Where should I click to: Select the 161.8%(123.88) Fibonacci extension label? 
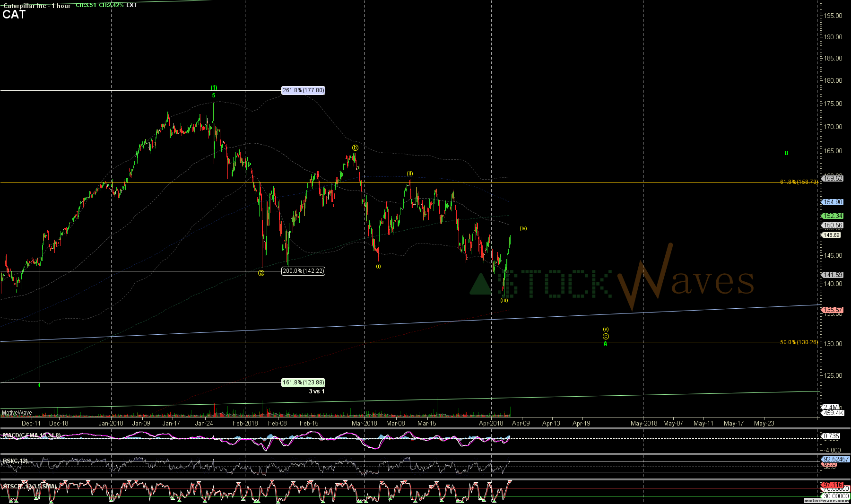pyautogui.click(x=303, y=382)
